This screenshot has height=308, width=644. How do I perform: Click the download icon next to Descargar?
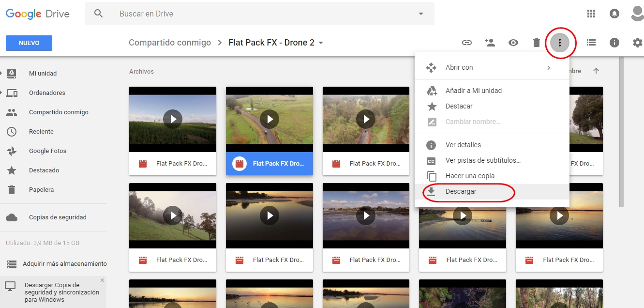coord(431,191)
